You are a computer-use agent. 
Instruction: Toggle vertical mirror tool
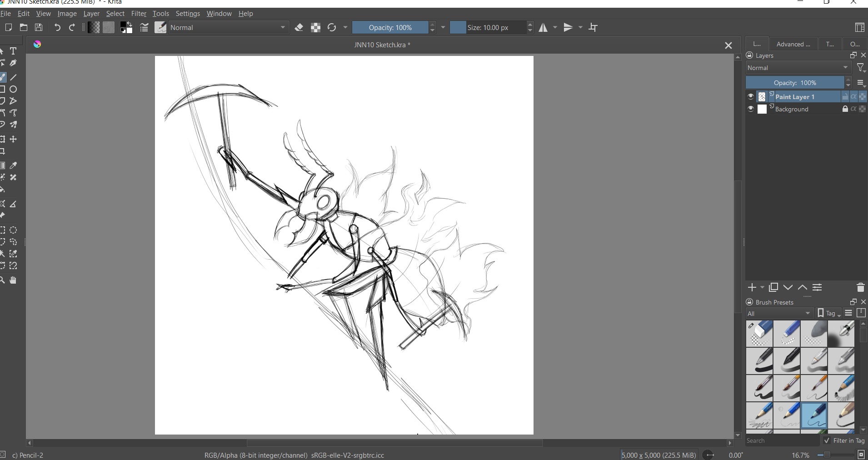(568, 28)
